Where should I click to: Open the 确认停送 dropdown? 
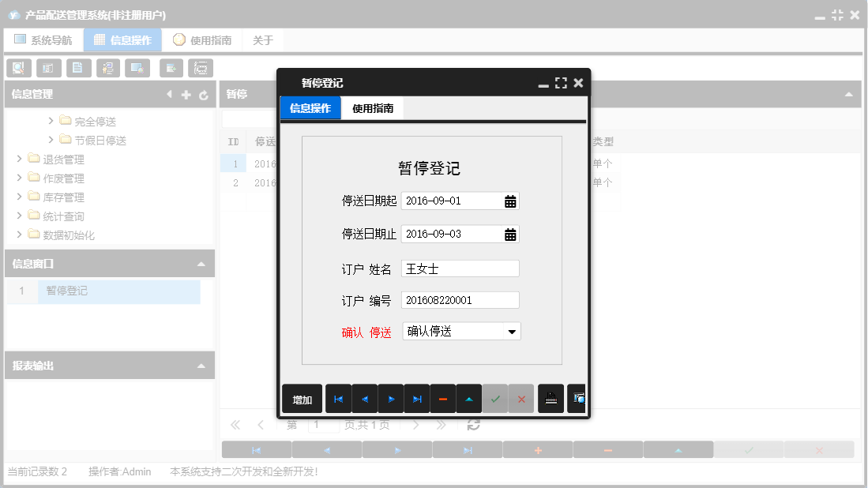[x=511, y=331]
